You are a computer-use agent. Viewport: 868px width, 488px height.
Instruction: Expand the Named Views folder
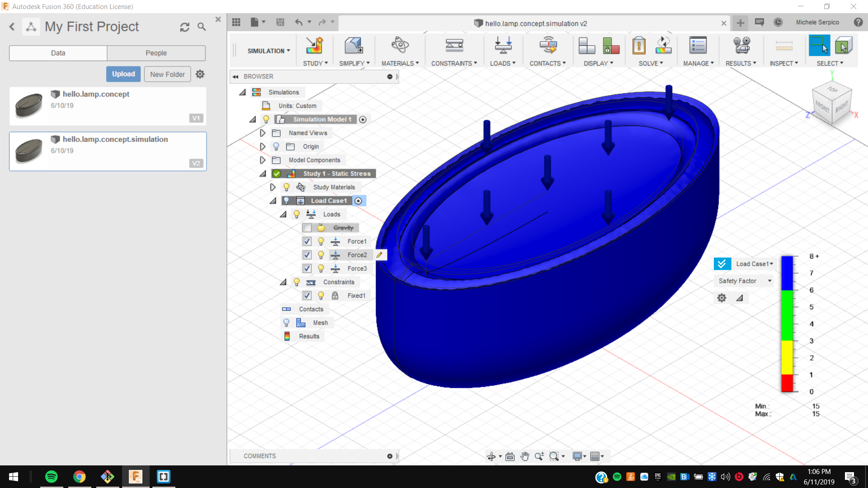pyautogui.click(x=263, y=133)
